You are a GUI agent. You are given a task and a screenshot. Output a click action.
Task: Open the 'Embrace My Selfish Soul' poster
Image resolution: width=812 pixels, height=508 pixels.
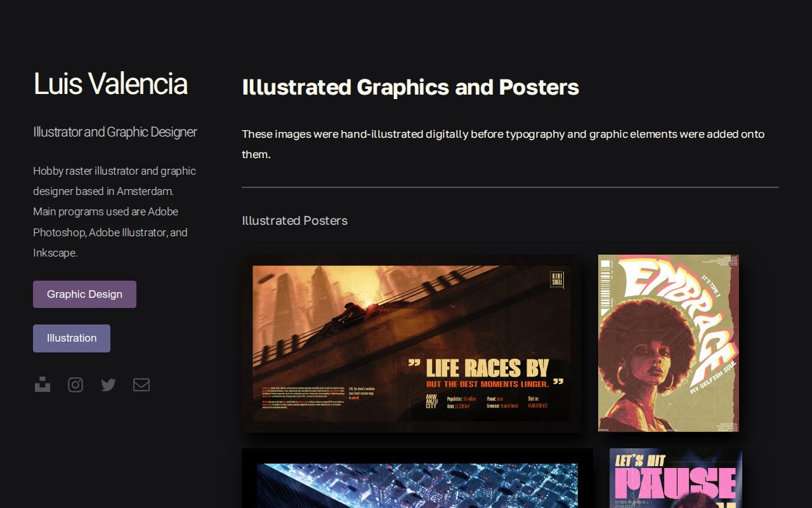[x=668, y=343]
